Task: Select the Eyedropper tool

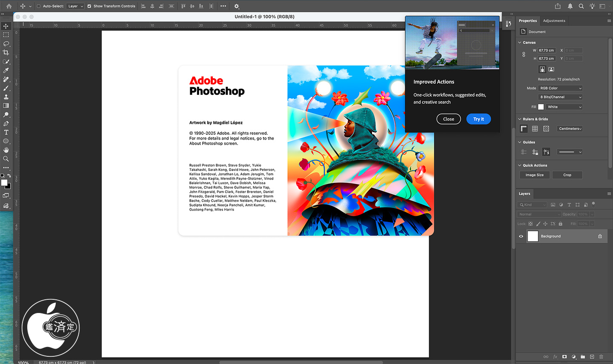Action: coord(6,71)
